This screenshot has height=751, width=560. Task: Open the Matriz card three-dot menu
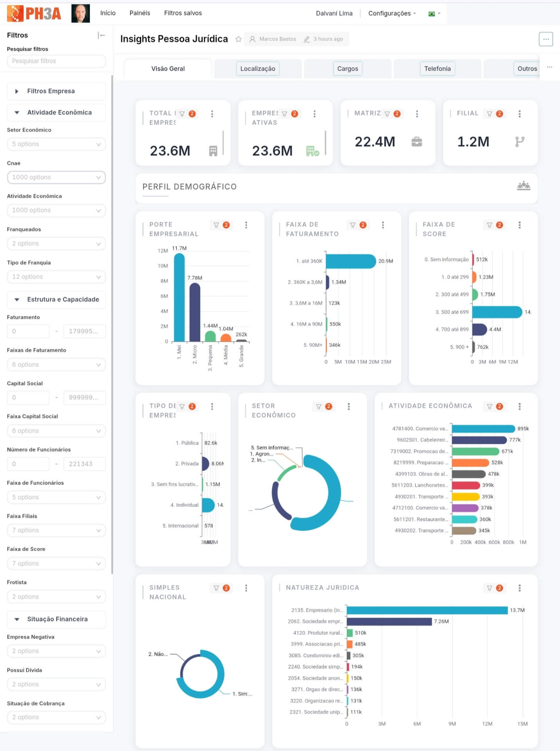[417, 114]
